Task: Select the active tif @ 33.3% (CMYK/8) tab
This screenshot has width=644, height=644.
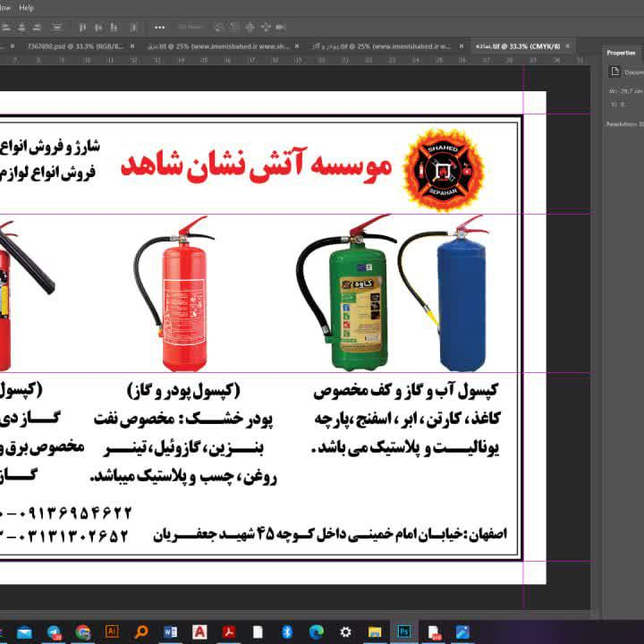Action: click(x=518, y=47)
